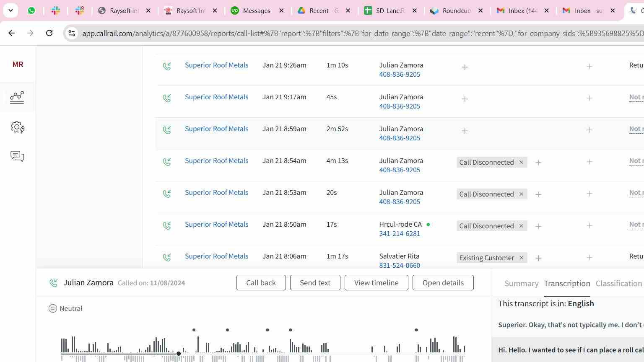
Task: Click the browser Back arrow
Action: click(12, 33)
